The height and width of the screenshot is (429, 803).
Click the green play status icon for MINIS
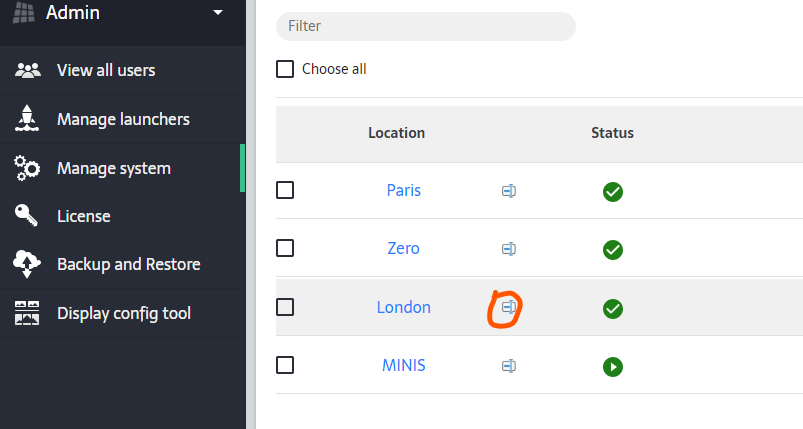point(613,367)
